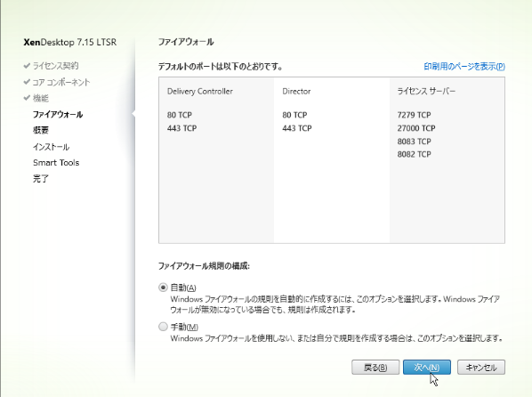The image size is (532, 397).
Task: Click 443 TCP under Delivery Controller
Action: click(x=181, y=128)
